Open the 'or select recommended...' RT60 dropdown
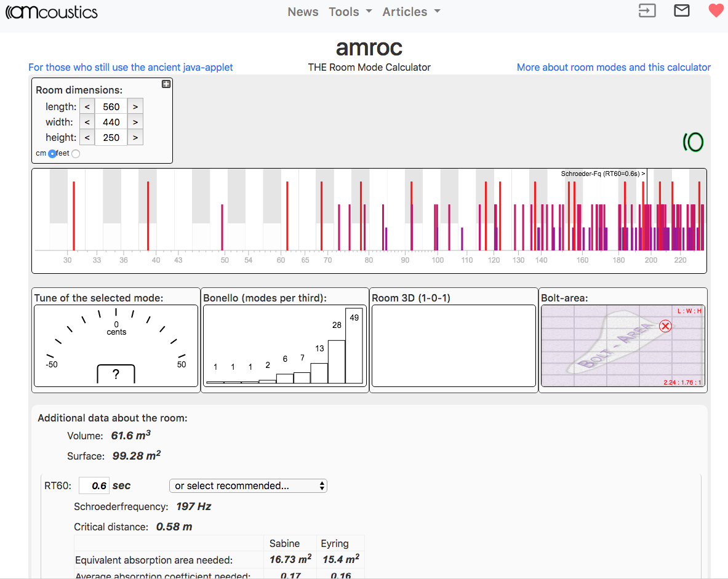 249,485
